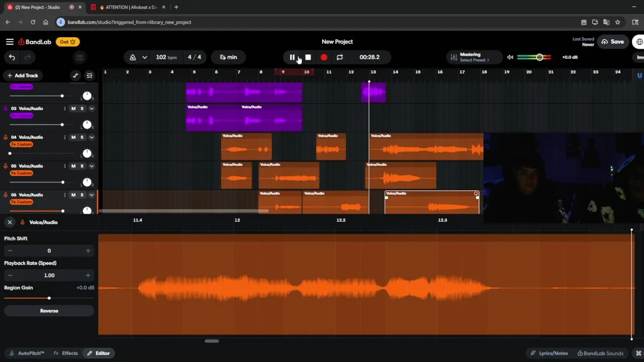This screenshot has height=362, width=644.
Task: Expand track 03 options chevron
Action: point(92,109)
